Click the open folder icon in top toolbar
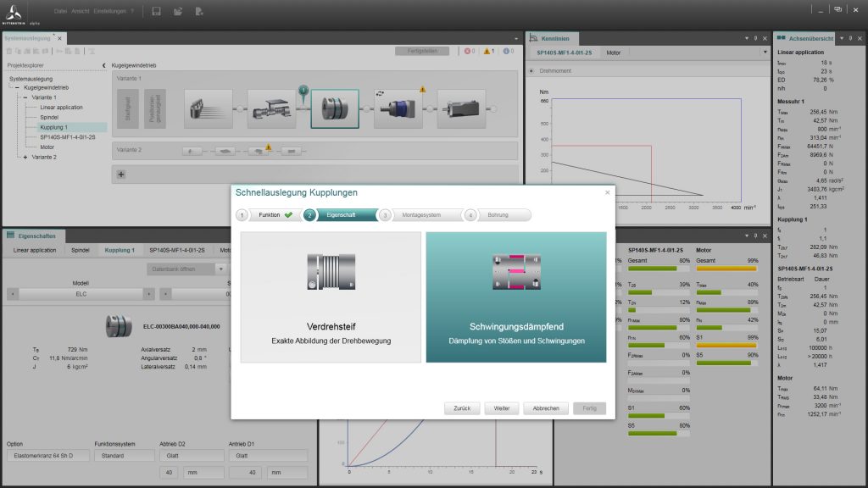This screenshot has height=488, width=868. 178,12
